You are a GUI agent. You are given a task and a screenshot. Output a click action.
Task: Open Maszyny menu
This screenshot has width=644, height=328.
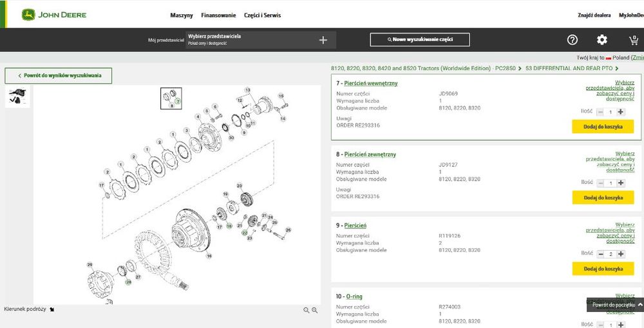coord(182,15)
